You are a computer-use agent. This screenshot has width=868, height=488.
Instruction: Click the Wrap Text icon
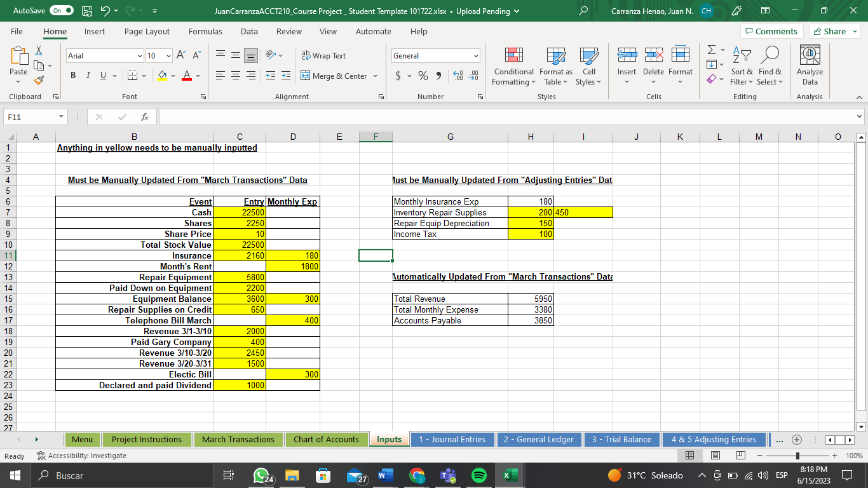click(x=307, y=55)
